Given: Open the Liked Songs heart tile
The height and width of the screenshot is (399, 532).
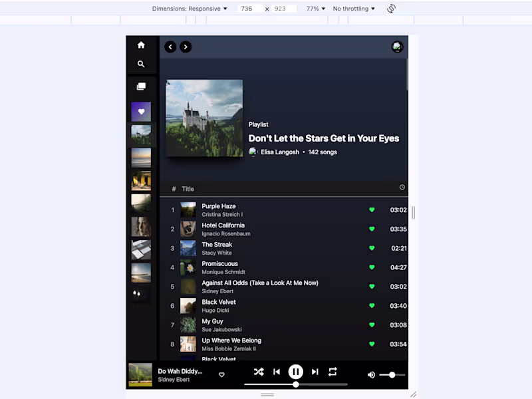Looking at the screenshot, I should click(x=141, y=112).
